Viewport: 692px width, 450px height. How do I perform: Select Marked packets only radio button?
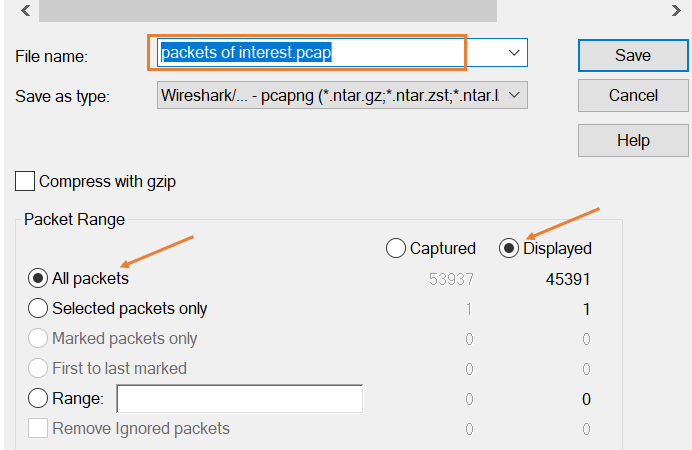38,338
